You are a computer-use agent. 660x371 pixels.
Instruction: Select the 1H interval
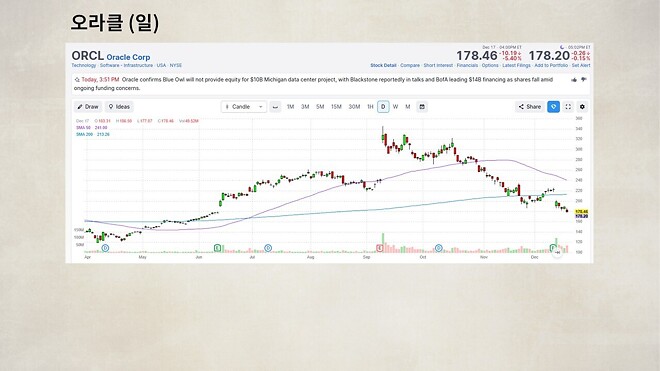pyautogui.click(x=370, y=107)
